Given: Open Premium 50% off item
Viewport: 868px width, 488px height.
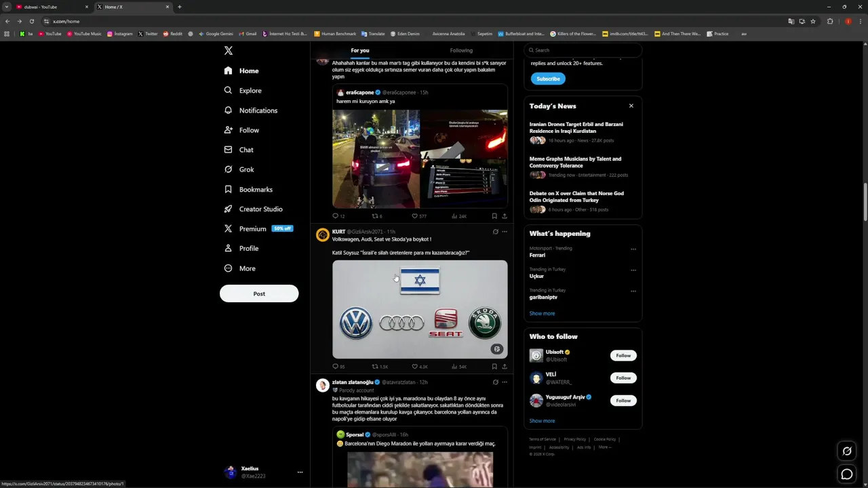Looking at the screenshot, I should [x=258, y=228].
